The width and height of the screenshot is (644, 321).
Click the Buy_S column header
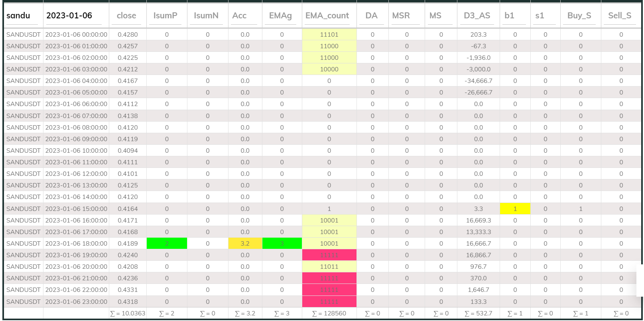click(579, 16)
